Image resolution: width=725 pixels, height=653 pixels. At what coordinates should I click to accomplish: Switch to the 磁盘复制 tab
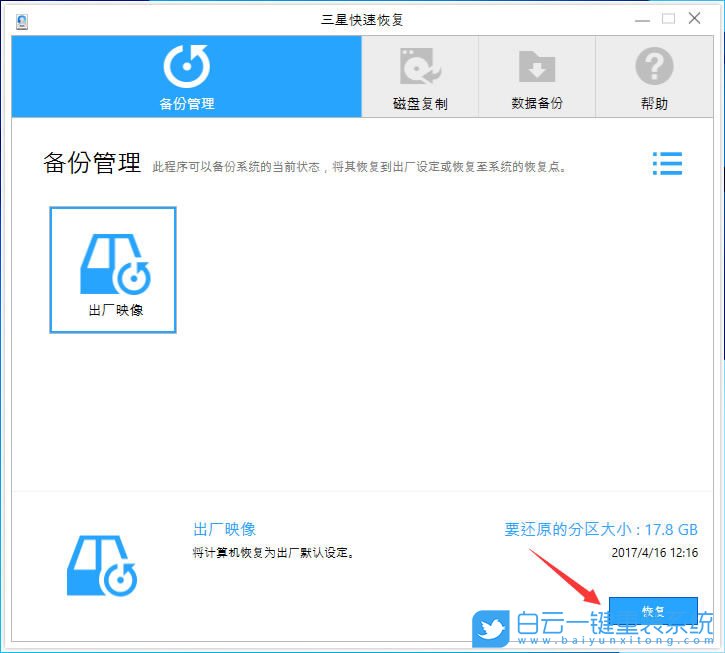click(x=420, y=76)
